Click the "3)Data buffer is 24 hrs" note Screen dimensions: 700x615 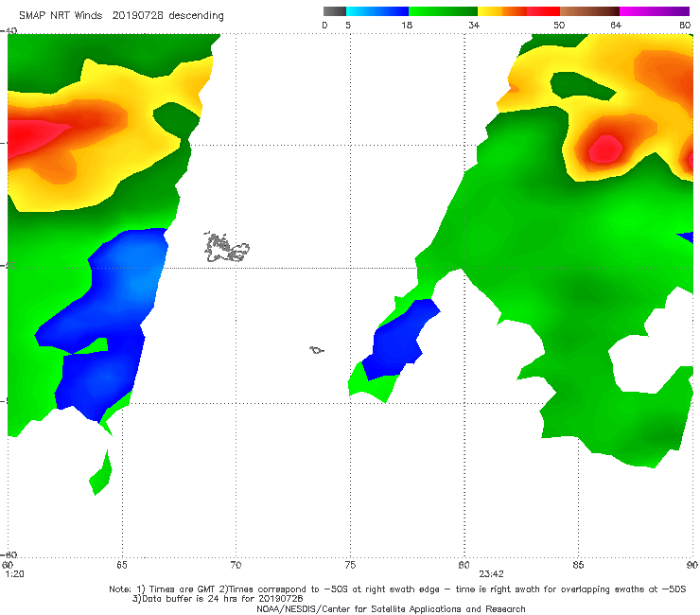point(218,599)
